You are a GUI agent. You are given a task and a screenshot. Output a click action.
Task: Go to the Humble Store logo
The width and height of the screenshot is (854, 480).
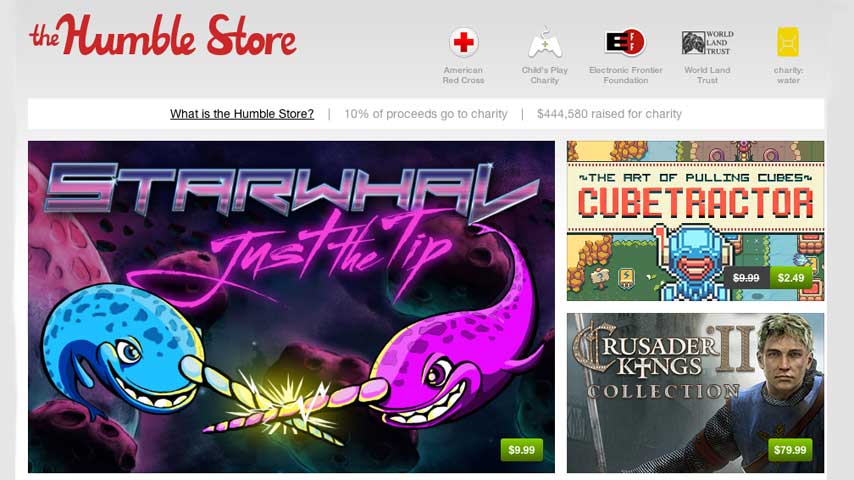(x=163, y=35)
